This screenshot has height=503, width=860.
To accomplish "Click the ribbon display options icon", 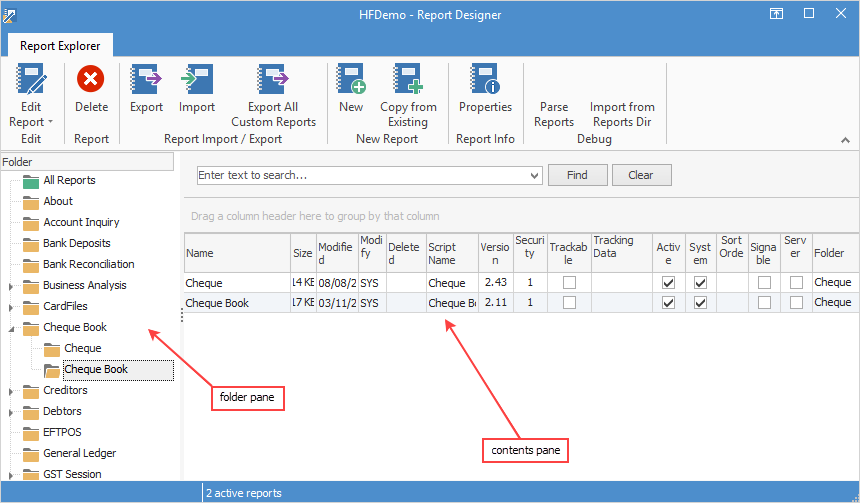I will pos(776,14).
